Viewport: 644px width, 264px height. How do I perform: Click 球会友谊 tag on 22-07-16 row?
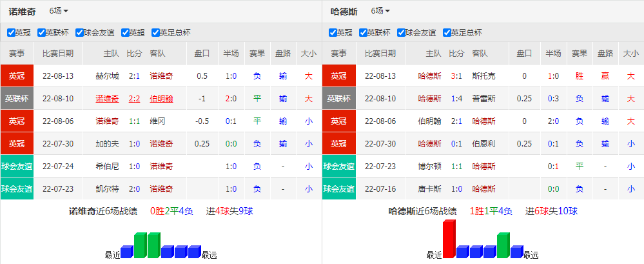point(339,189)
